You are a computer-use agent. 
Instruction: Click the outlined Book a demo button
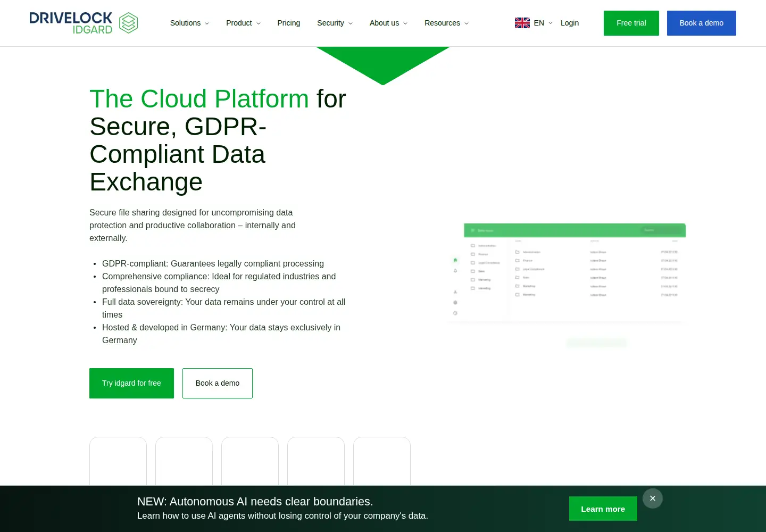click(x=218, y=383)
